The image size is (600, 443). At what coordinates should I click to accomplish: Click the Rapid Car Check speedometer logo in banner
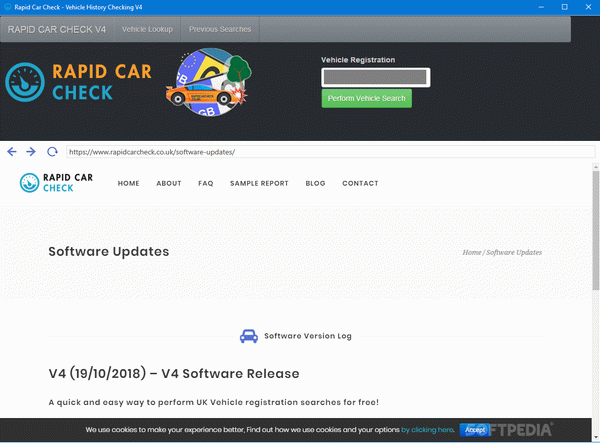[25, 82]
